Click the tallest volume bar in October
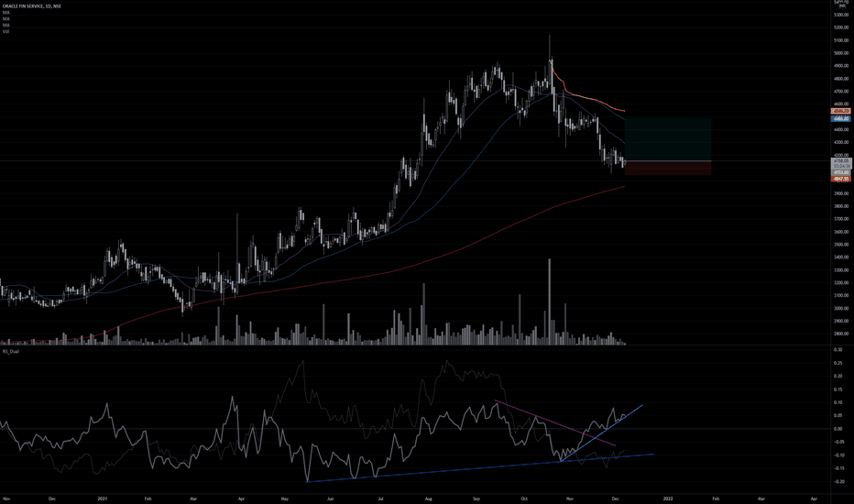 click(549, 301)
